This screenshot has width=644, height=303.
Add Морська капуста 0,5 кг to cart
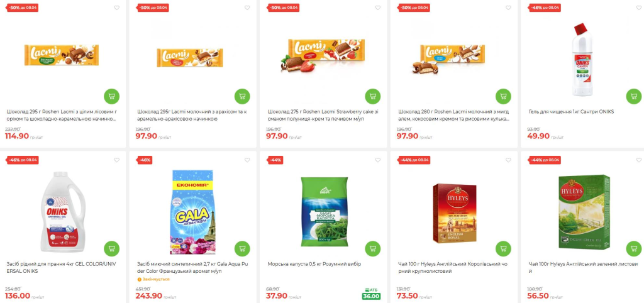point(373,249)
